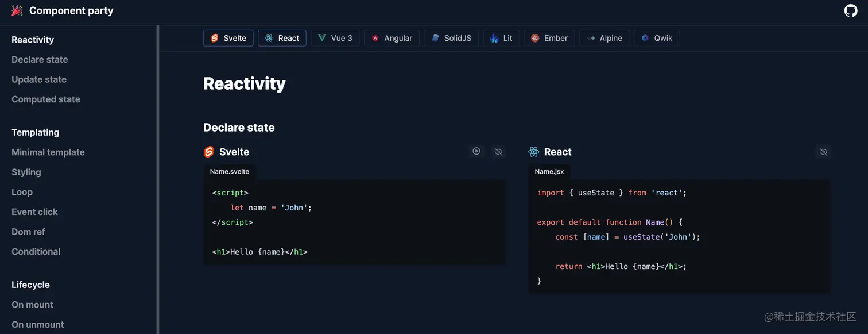The width and height of the screenshot is (868, 334).
Task: Open the Dom ref section
Action: click(28, 232)
